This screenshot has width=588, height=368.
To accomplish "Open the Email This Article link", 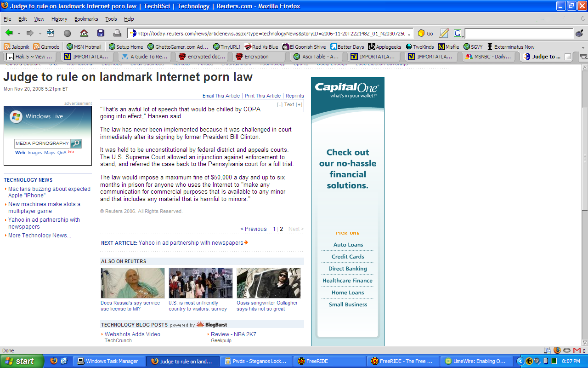I will click(x=221, y=96).
